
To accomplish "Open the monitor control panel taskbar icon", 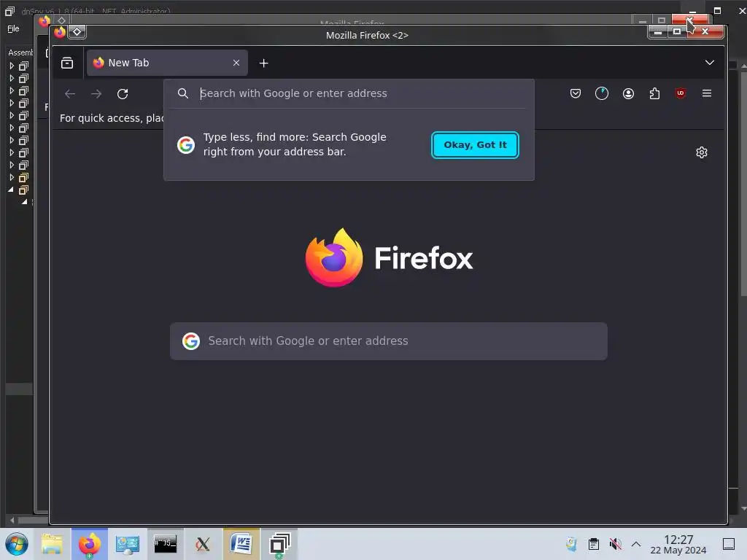I will click(127, 544).
